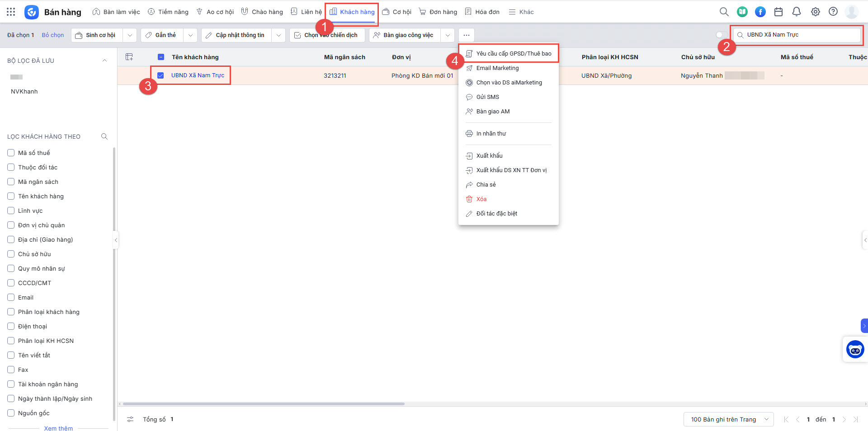Select the Đơn vị chủ quản filter

click(11, 225)
